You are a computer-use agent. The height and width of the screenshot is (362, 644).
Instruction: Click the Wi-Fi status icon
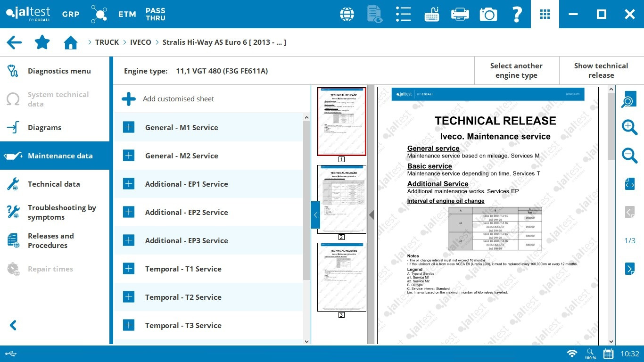click(572, 354)
